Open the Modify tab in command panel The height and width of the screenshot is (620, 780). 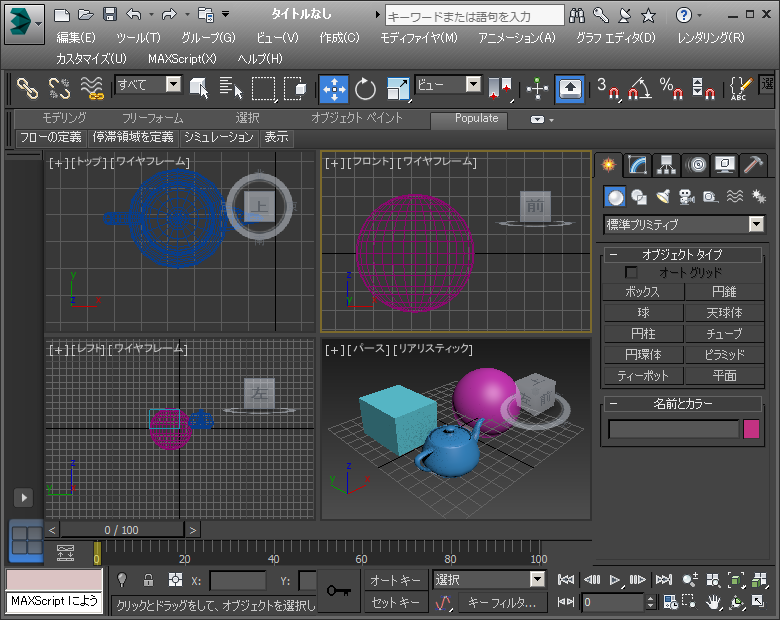637,165
